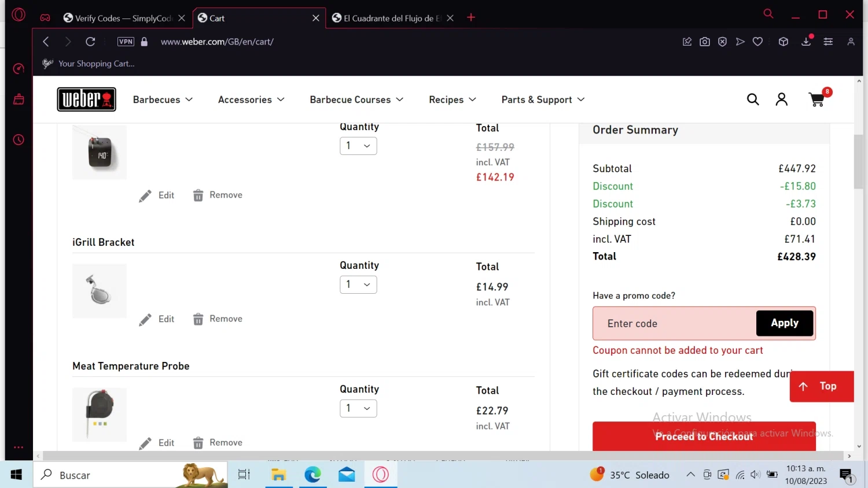Open the extensions cube icon
This screenshot has height=488, width=868.
[x=784, y=42]
